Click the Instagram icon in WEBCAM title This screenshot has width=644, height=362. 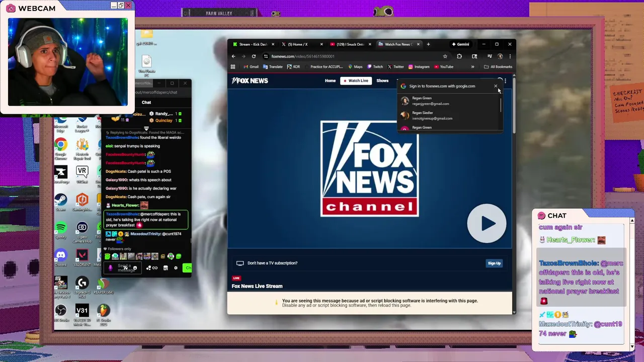coord(11,9)
